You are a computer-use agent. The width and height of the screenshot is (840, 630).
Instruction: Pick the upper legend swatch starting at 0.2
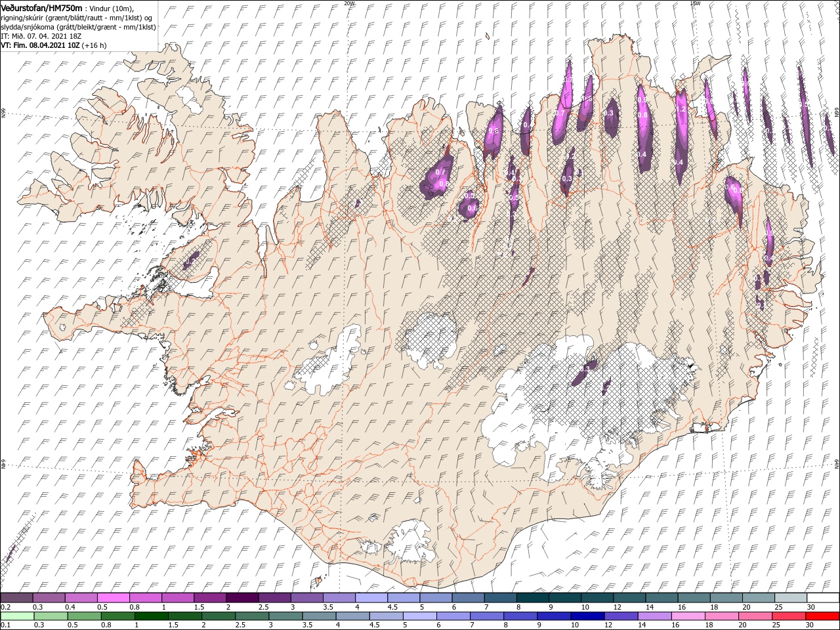(x=16, y=598)
